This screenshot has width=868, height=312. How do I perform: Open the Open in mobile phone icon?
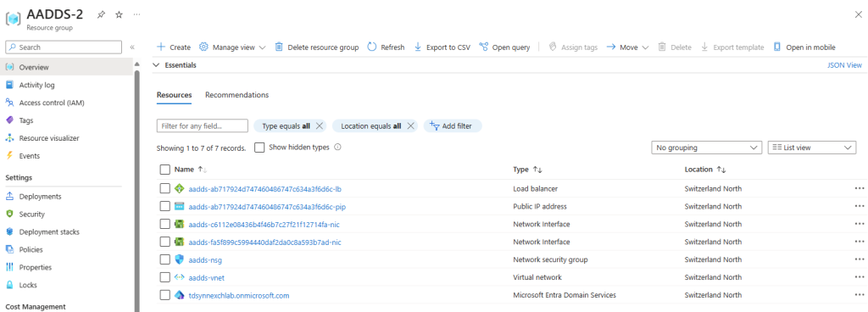pyautogui.click(x=777, y=47)
